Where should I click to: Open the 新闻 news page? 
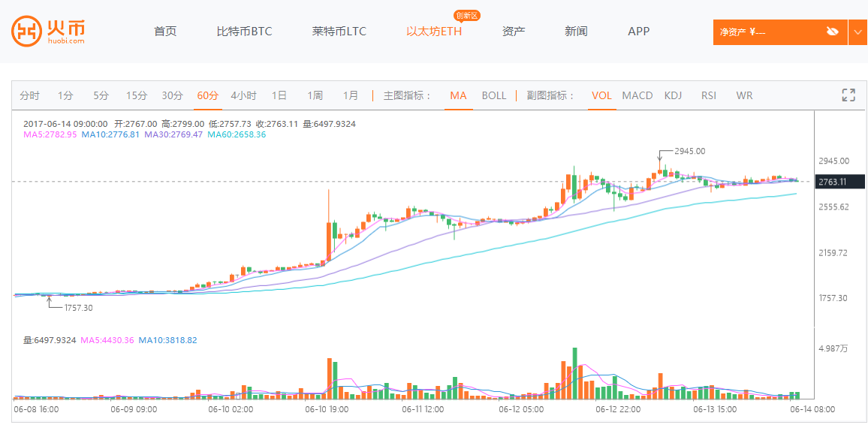tap(576, 32)
